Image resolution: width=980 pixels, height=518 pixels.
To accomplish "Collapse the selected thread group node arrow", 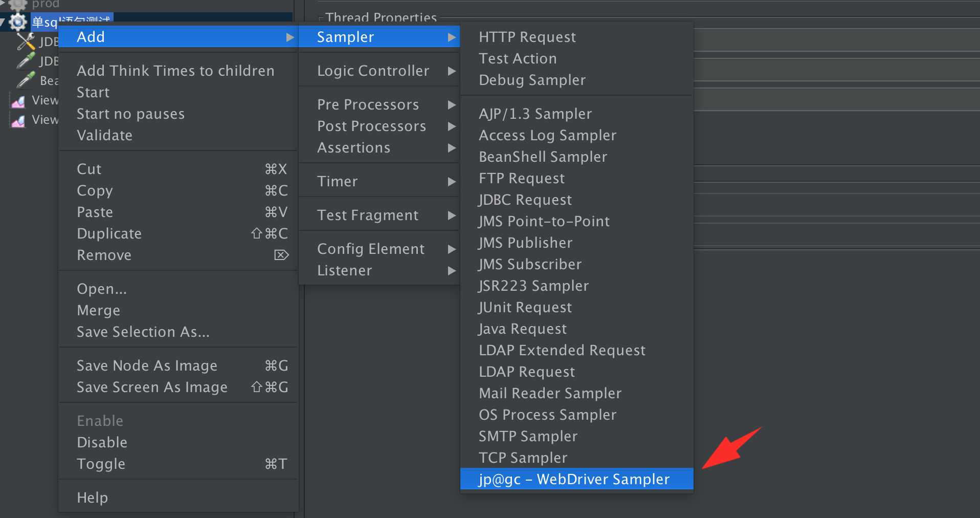I will [3, 22].
